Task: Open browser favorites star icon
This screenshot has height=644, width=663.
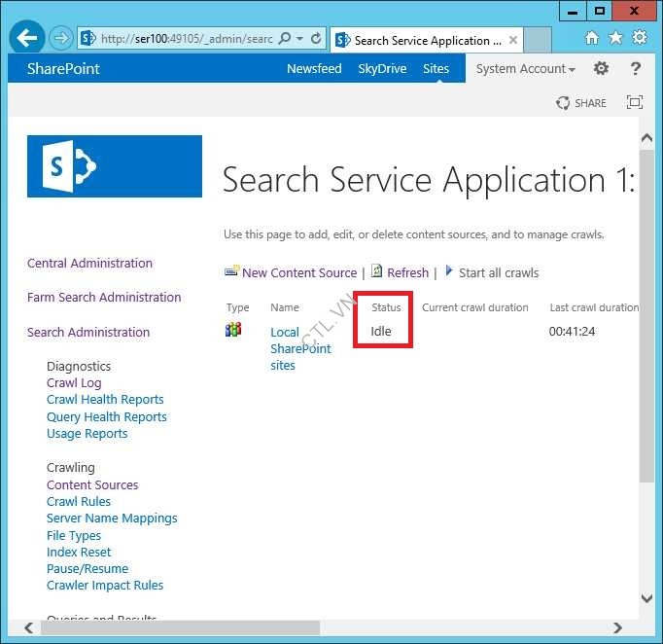Action: pyautogui.click(x=615, y=38)
